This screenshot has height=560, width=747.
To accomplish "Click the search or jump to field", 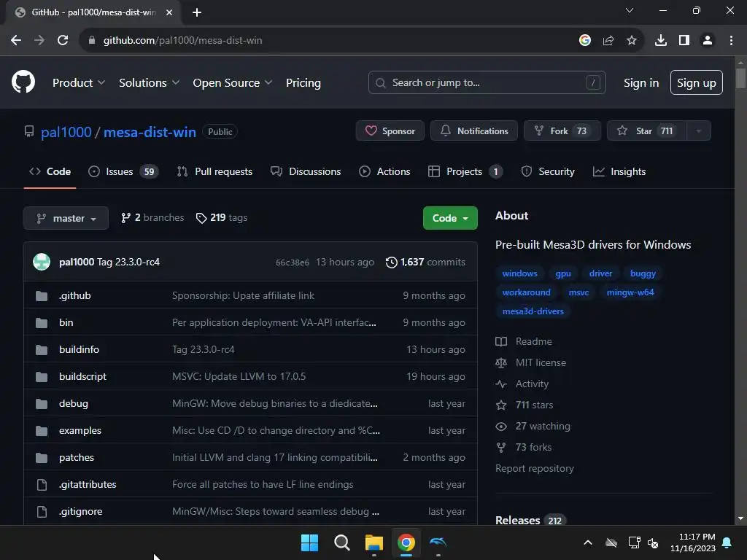I will tap(487, 83).
